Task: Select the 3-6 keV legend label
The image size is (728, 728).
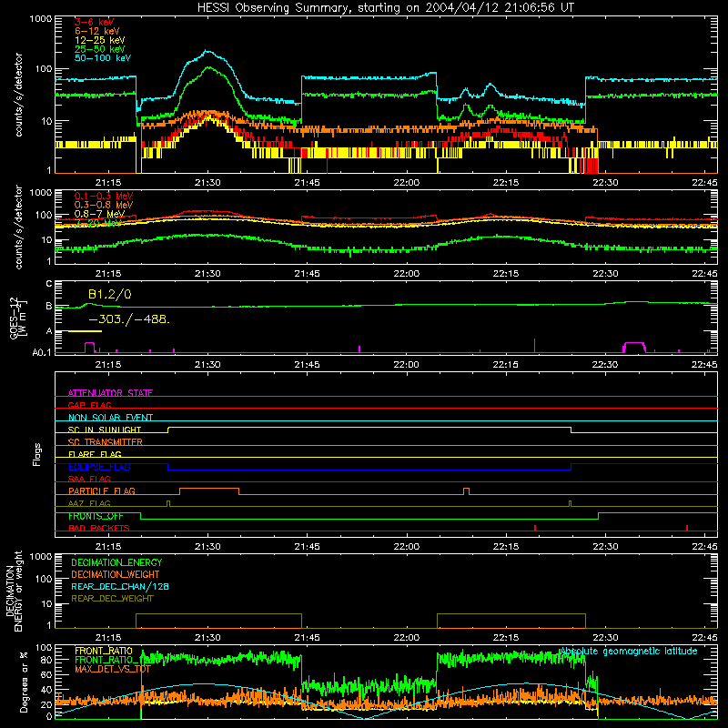Action: click(95, 22)
